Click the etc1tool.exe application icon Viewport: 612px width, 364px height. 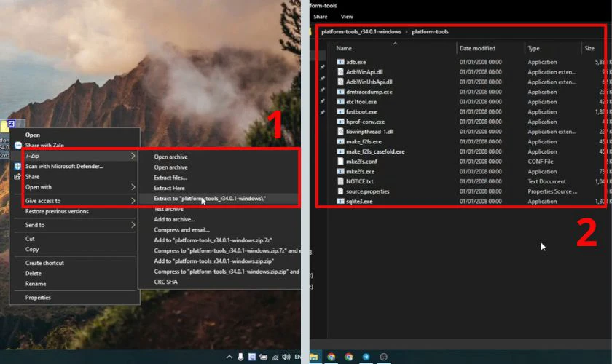click(340, 102)
